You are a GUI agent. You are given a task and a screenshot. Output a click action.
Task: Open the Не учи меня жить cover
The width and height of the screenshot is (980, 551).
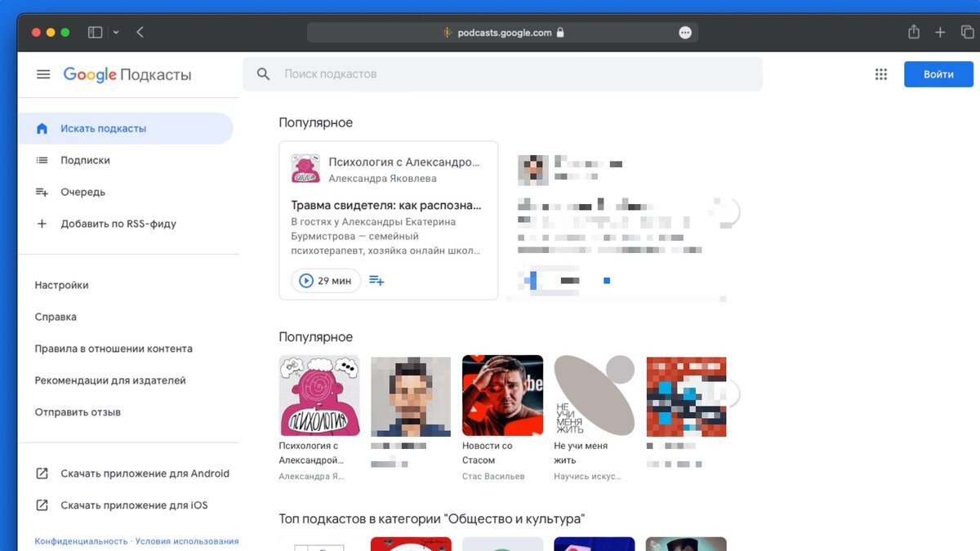pos(594,396)
